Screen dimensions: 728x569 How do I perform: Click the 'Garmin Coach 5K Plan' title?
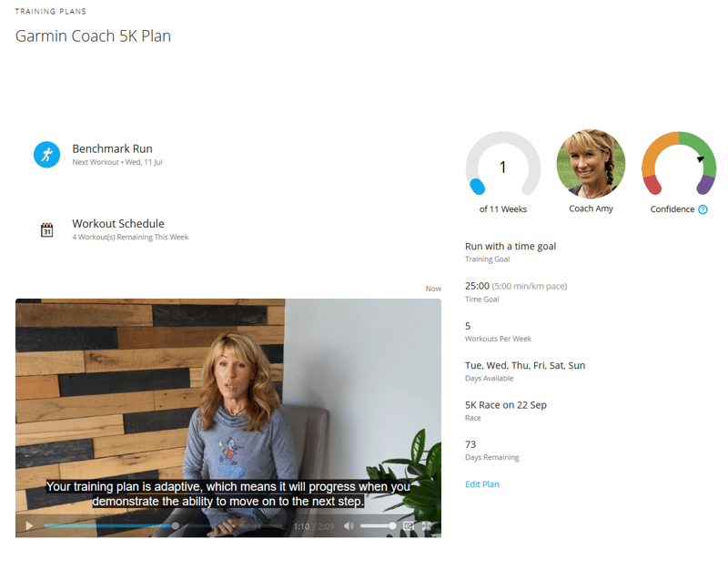tap(93, 36)
